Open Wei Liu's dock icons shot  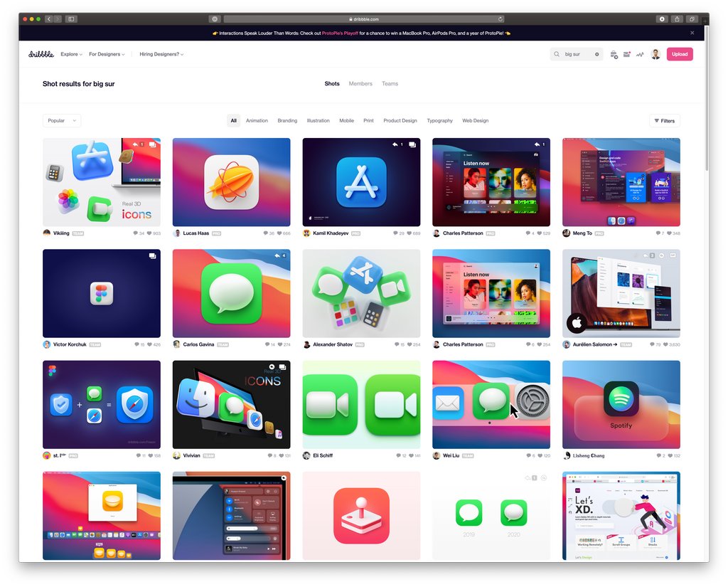[491, 404]
